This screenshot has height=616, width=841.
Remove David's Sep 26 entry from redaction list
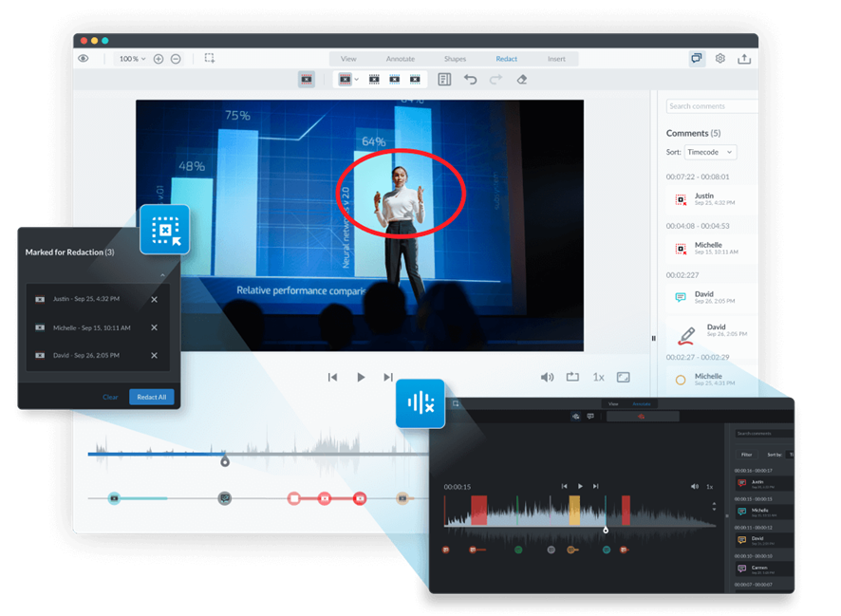coord(154,355)
